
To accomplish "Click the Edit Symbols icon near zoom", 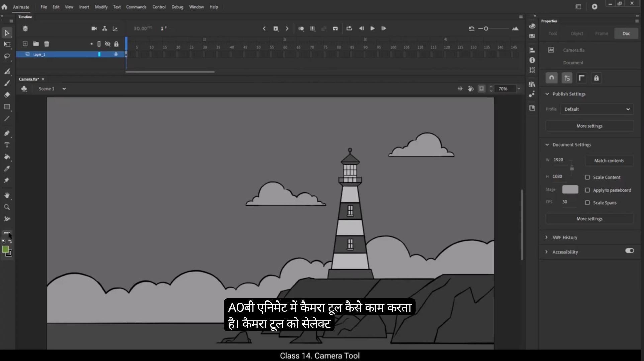I will [x=471, y=89].
